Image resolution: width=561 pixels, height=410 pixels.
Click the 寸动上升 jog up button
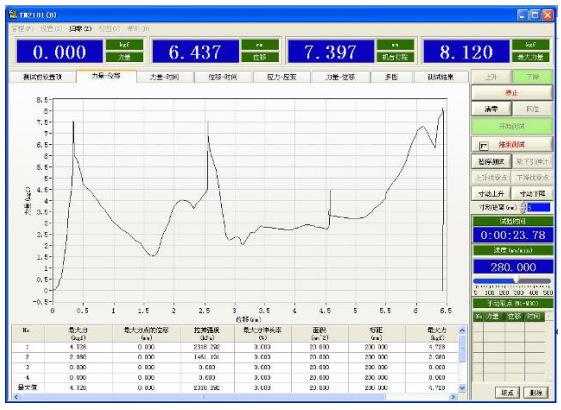click(x=491, y=194)
